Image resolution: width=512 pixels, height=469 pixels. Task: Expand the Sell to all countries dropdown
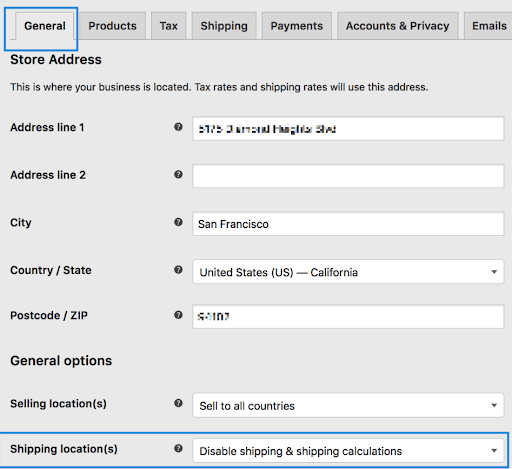coord(348,405)
